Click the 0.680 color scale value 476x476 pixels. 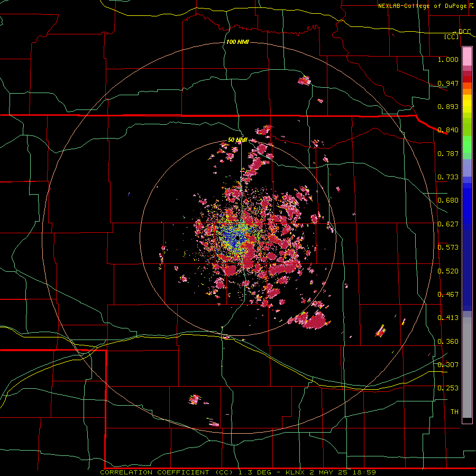pyautogui.click(x=448, y=200)
